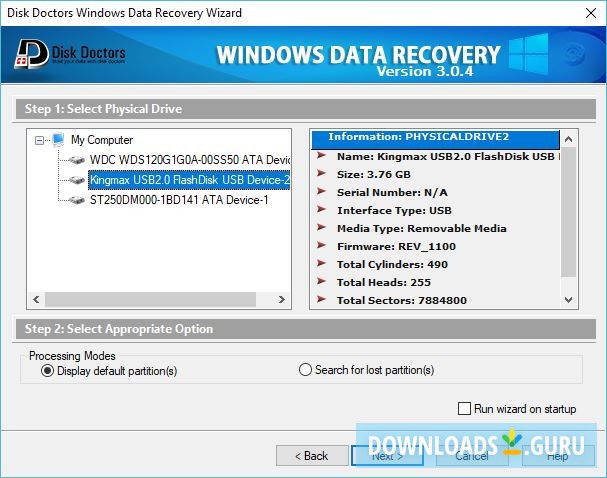Select WDC WDS120G1G0A-00SS50 ATA device
The image size is (607, 478).
tap(190, 160)
